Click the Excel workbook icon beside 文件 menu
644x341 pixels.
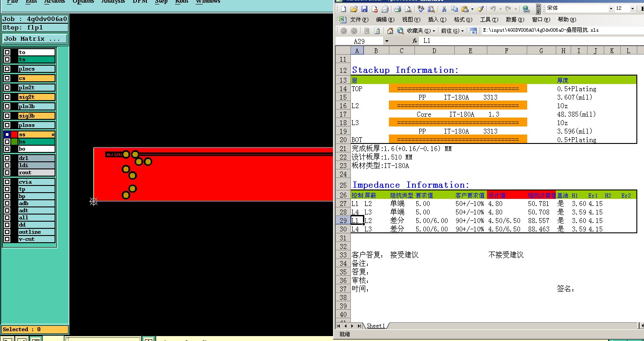coord(342,20)
